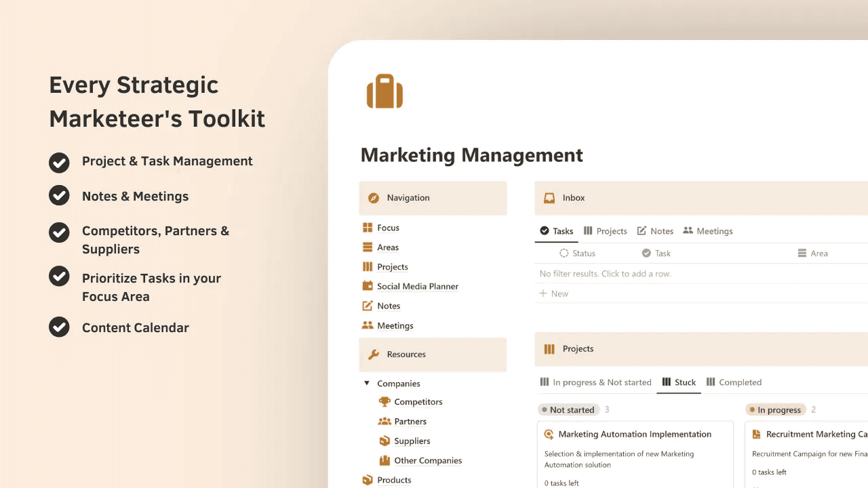This screenshot has height=488, width=868.
Task: Click the Inbox tray icon
Action: tap(549, 198)
